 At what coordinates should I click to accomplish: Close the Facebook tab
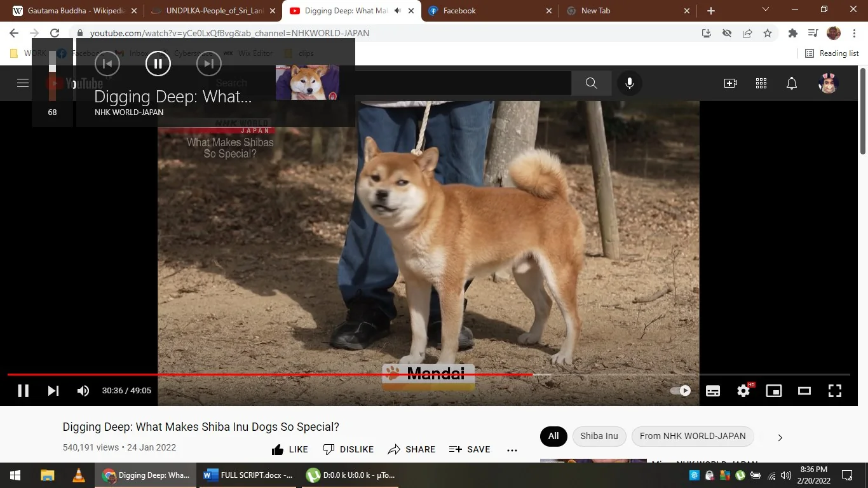pyautogui.click(x=548, y=11)
